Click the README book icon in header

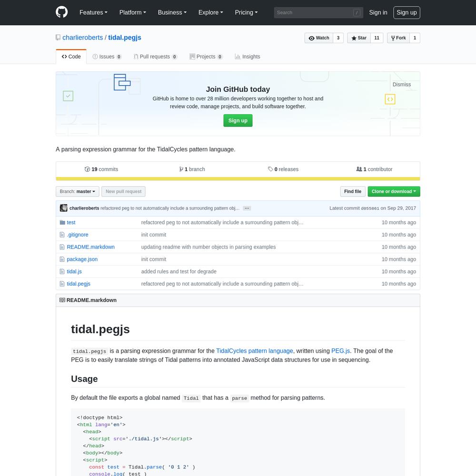tap(62, 300)
